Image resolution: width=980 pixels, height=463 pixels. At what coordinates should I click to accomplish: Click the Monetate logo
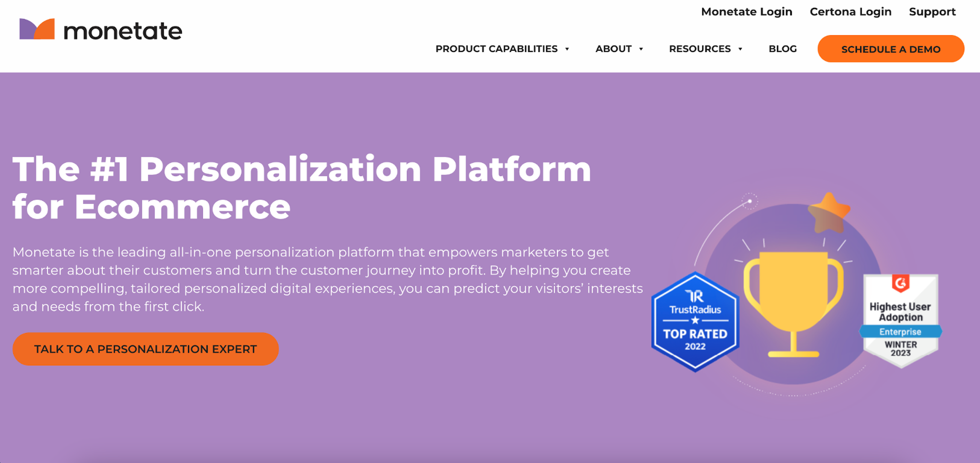pos(101,30)
